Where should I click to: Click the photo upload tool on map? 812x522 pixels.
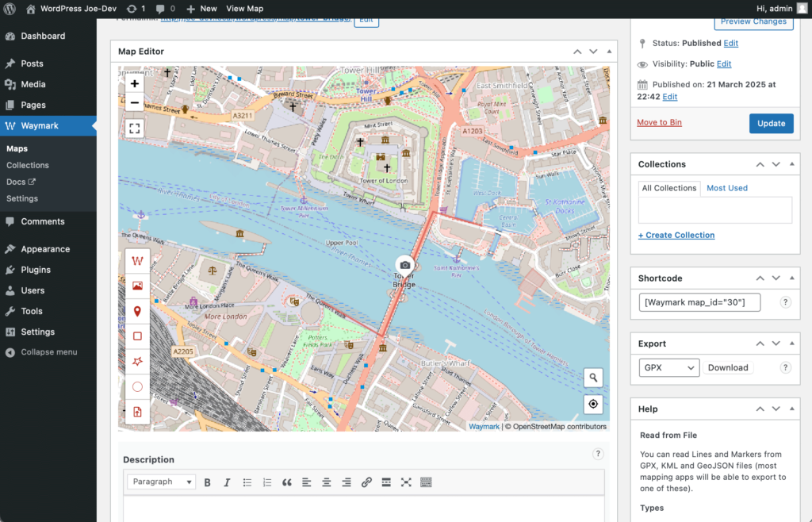137,286
